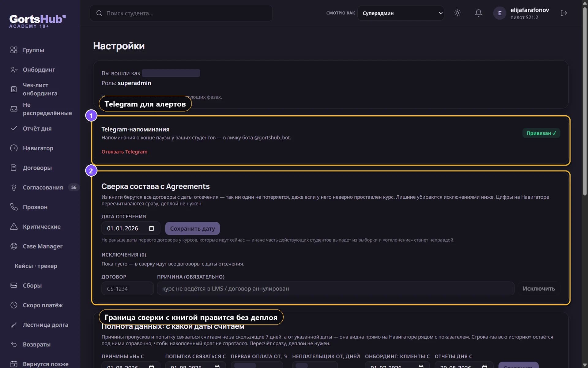Click the Не распределённые inbox icon
The image size is (588, 368).
click(x=14, y=109)
